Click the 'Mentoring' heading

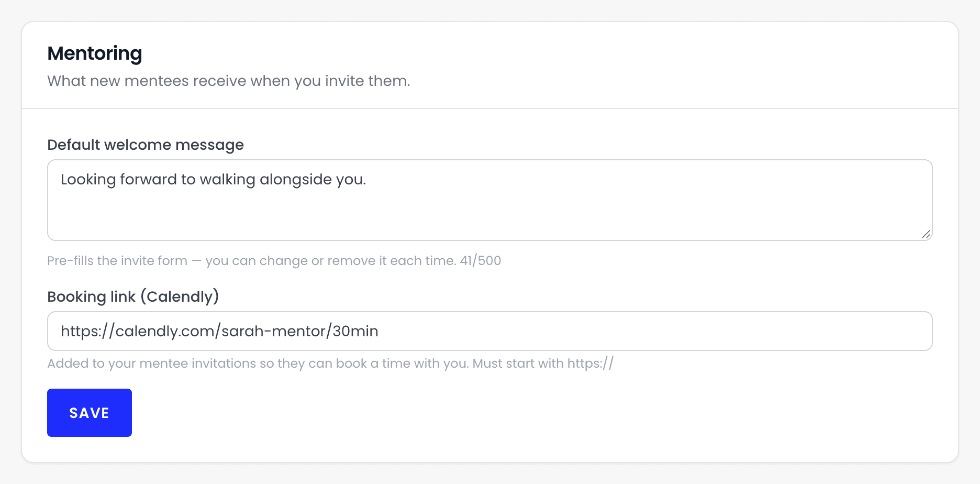pos(95,53)
